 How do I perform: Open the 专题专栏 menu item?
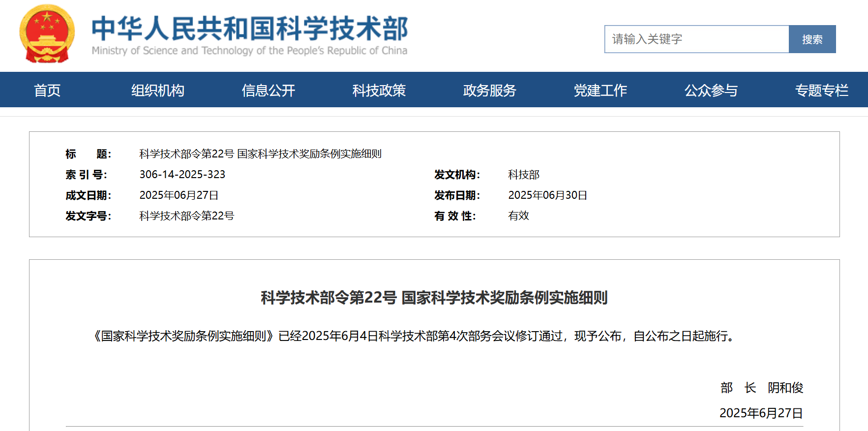click(821, 91)
